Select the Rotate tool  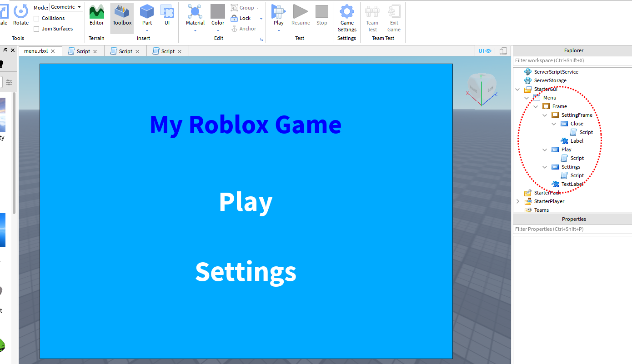coord(20,15)
